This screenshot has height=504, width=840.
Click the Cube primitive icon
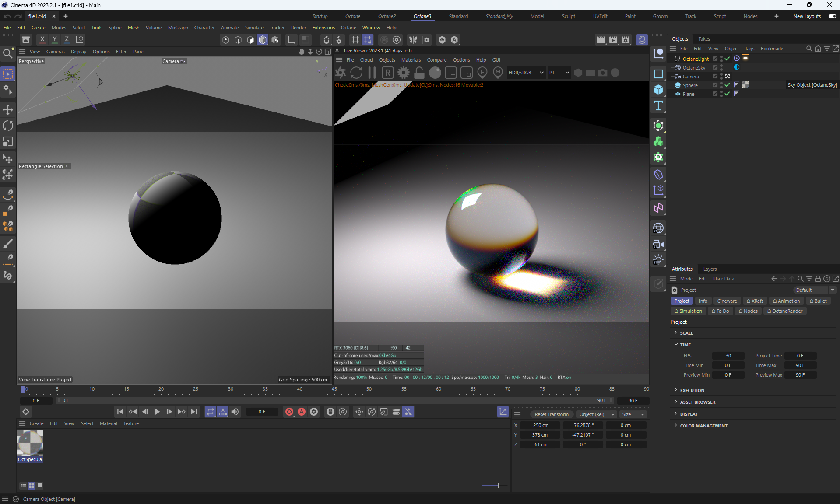click(658, 90)
